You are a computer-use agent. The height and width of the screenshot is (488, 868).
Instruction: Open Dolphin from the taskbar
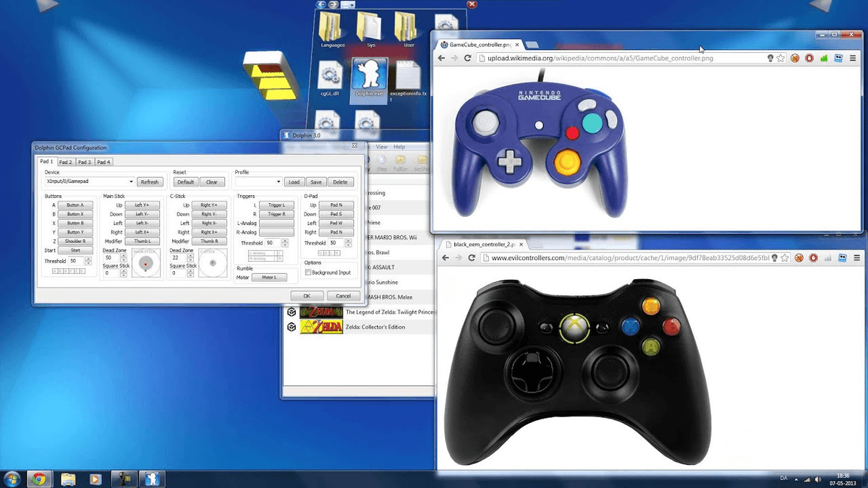coord(152,479)
